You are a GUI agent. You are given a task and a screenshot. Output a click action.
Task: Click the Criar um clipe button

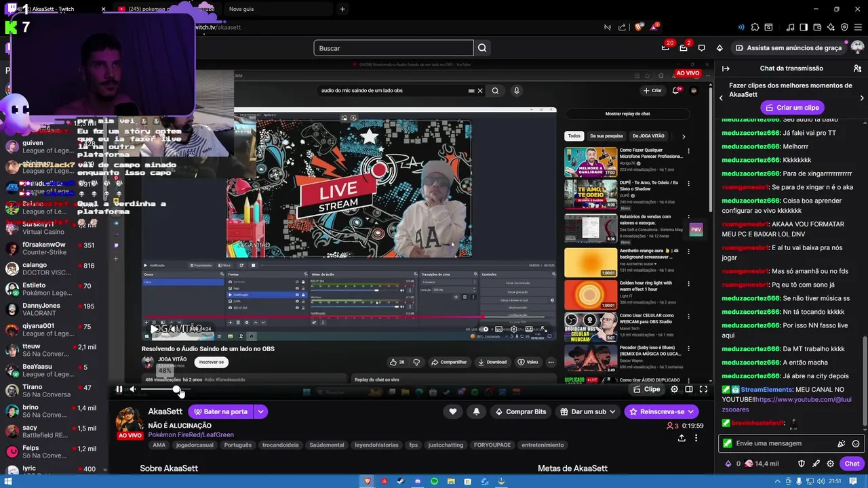(791, 108)
